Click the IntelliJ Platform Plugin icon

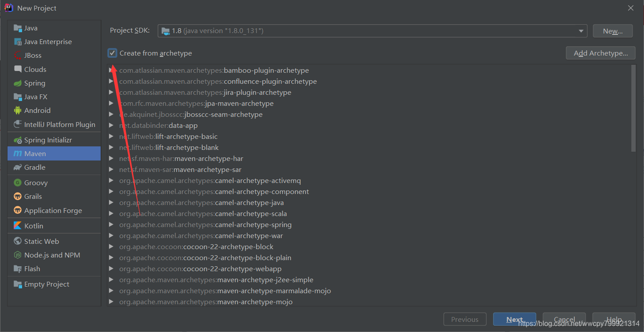[x=18, y=124]
